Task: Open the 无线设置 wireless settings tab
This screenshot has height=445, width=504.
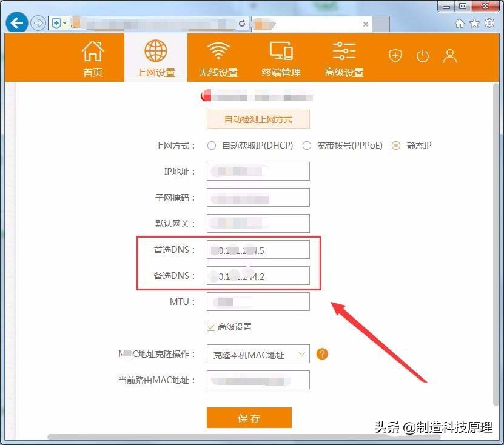Action: [x=218, y=59]
